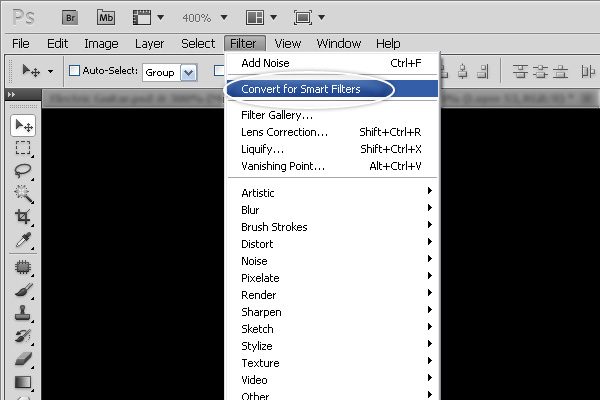Select the Brush tool
This screenshot has width=600, height=400.
click(23, 290)
